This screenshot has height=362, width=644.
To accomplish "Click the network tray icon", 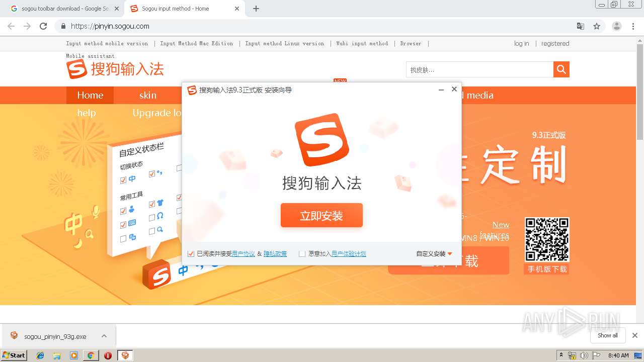I will coord(572,355).
